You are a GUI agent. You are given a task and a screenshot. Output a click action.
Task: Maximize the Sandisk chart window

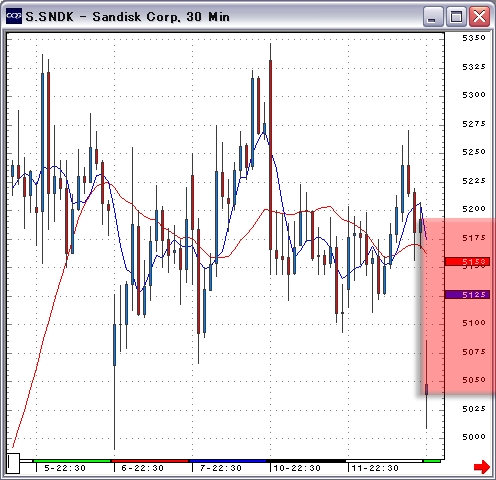pos(456,16)
